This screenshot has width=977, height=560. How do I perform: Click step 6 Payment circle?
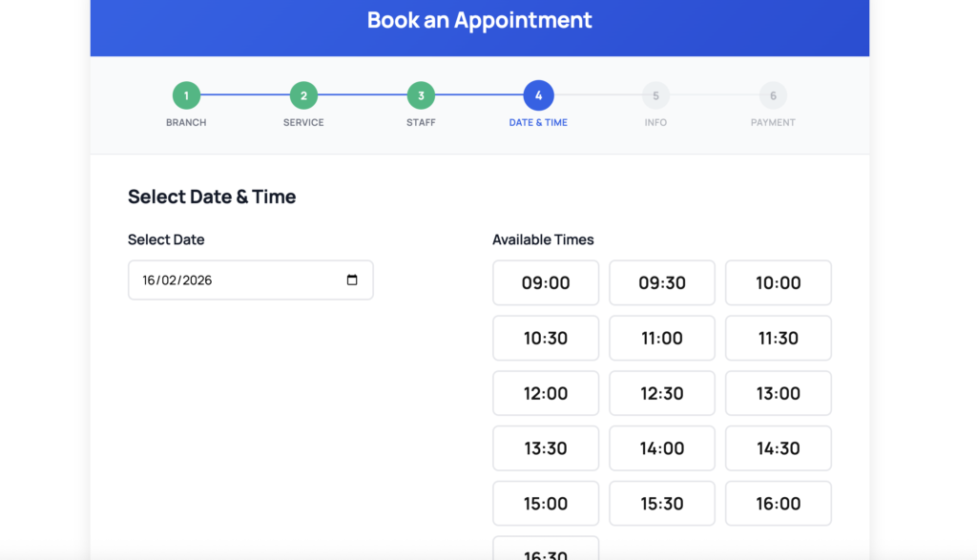click(x=773, y=95)
